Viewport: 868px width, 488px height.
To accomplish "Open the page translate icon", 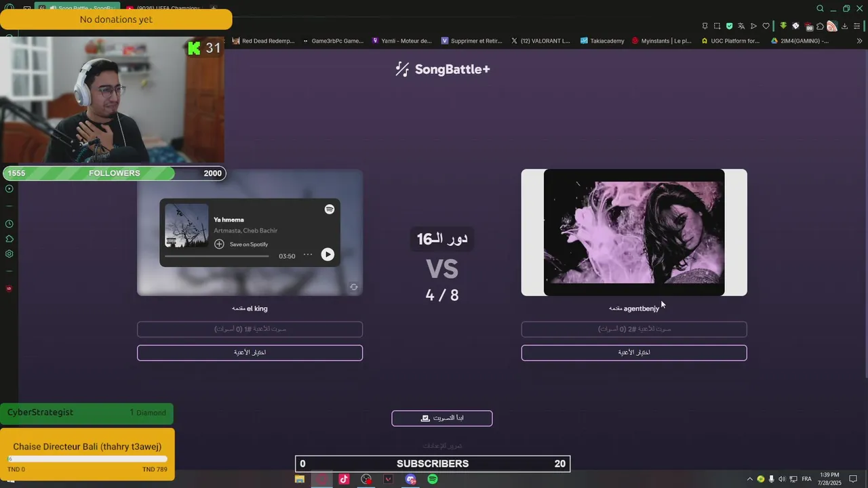I will [x=741, y=26].
